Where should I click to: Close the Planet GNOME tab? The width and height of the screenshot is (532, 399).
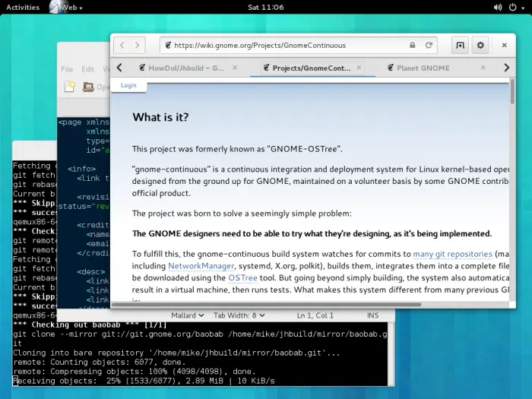tap(483, 68)
